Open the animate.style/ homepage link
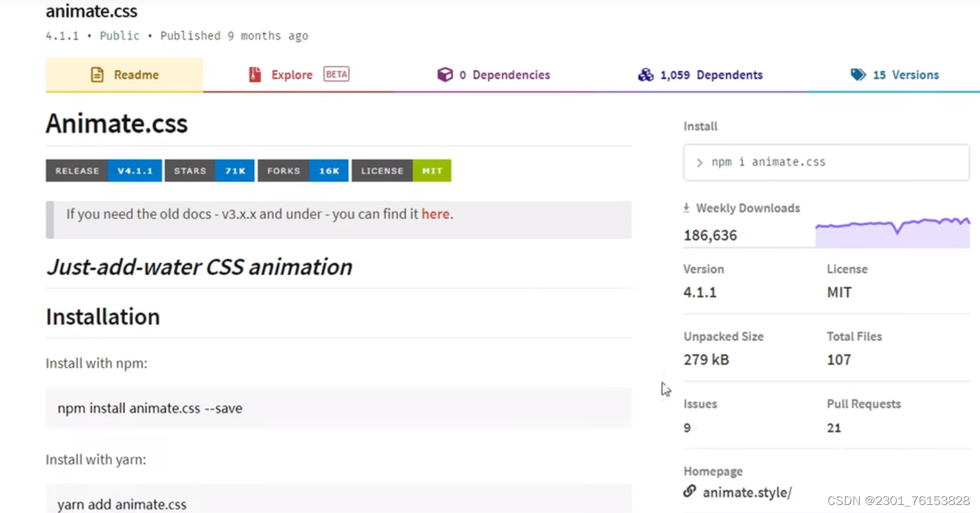This screenshot has height=513, width=980. click(x=747, y=493)
